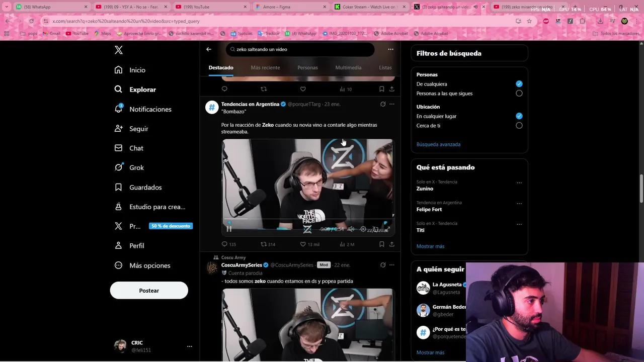Screen dimensions: 644x362
Task: Open Guardados bookmarks in sidebar
Action: pyautogui.click(x=138, y=187)
